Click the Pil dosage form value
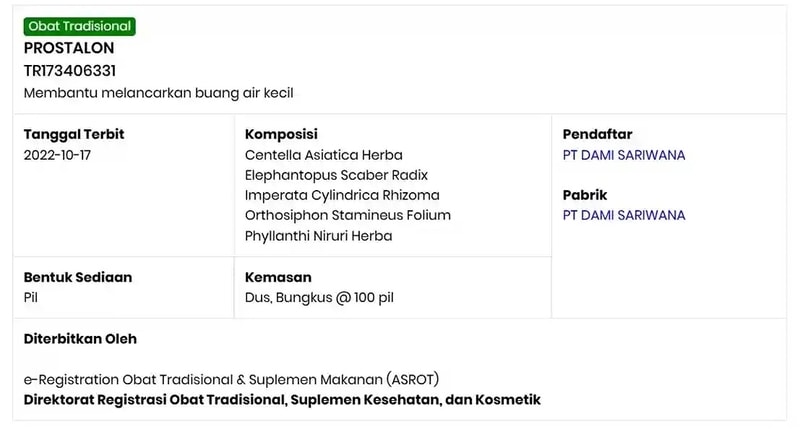 pos(31,297)
